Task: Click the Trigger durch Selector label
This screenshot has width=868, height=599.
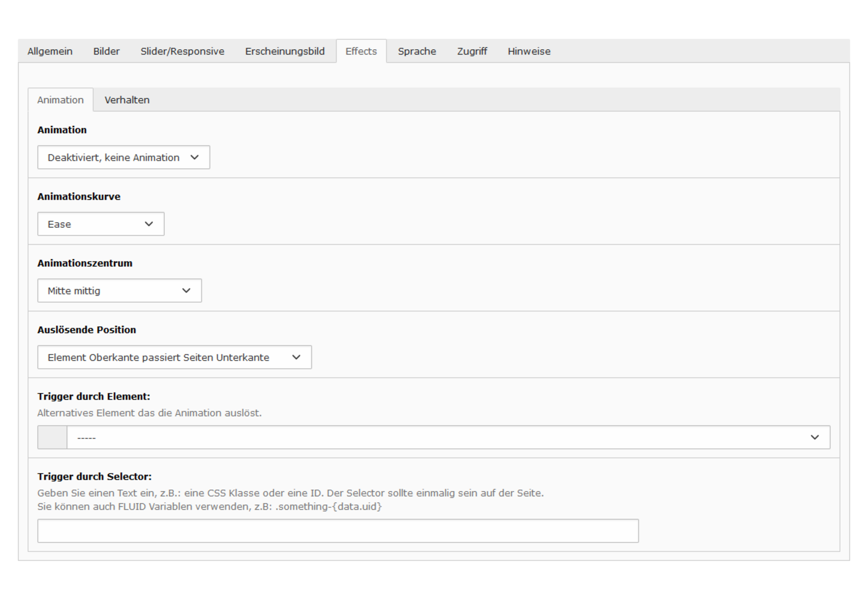Action: [94, 476]
